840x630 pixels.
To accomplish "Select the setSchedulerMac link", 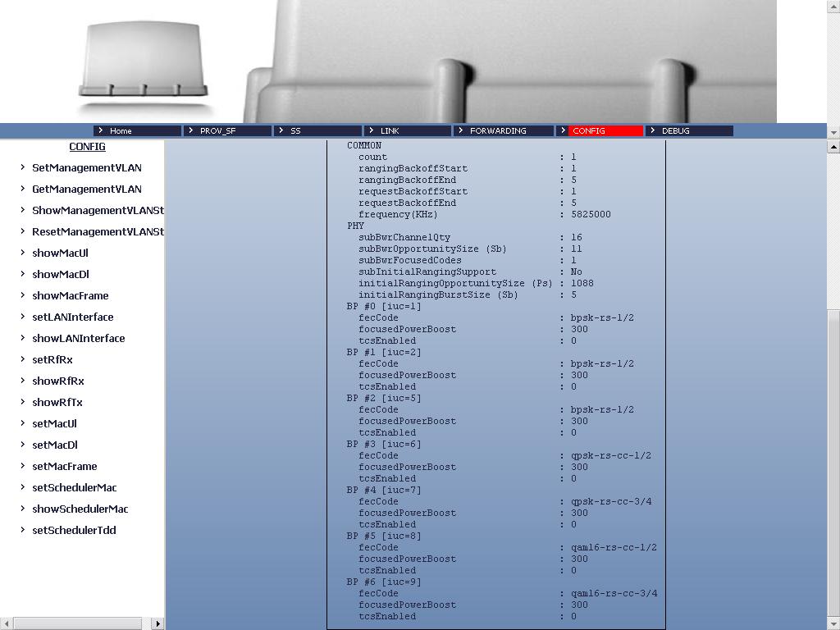I will point(75,488).
